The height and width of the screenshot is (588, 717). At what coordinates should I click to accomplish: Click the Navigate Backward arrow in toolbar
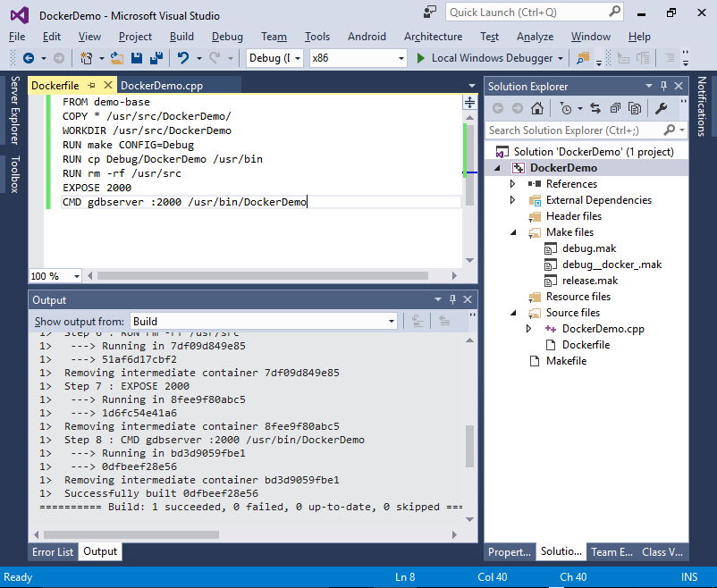(29, 58)
